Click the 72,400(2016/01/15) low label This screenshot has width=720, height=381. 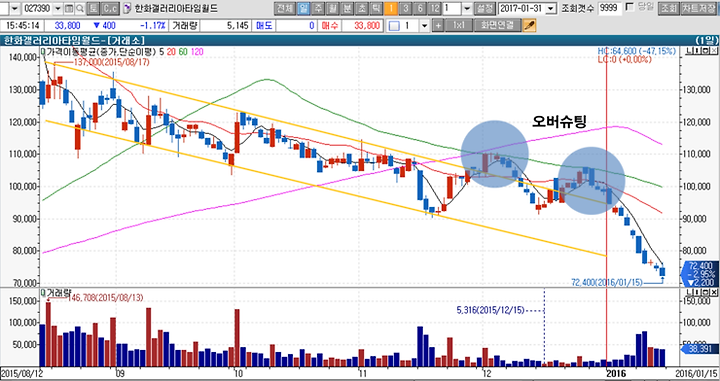click(606, 282)
